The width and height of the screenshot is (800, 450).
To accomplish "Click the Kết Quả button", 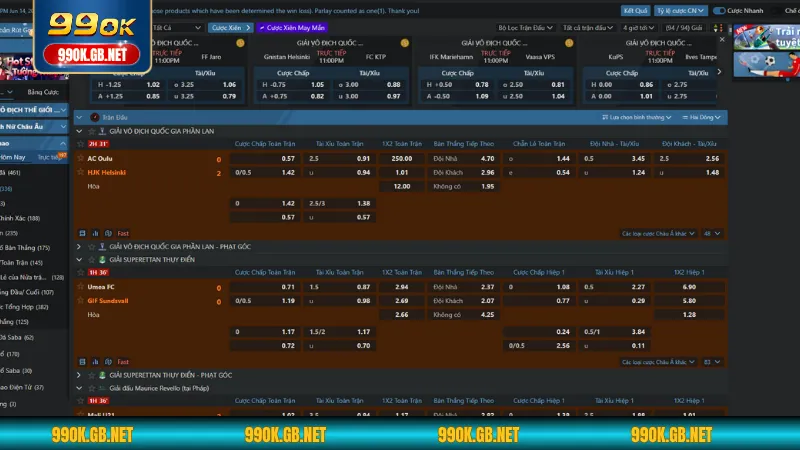I will click(635, 11).
